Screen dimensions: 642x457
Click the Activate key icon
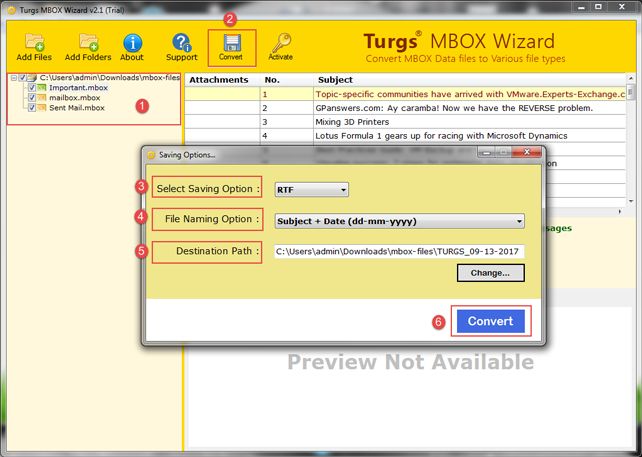[x=281, y=43]
